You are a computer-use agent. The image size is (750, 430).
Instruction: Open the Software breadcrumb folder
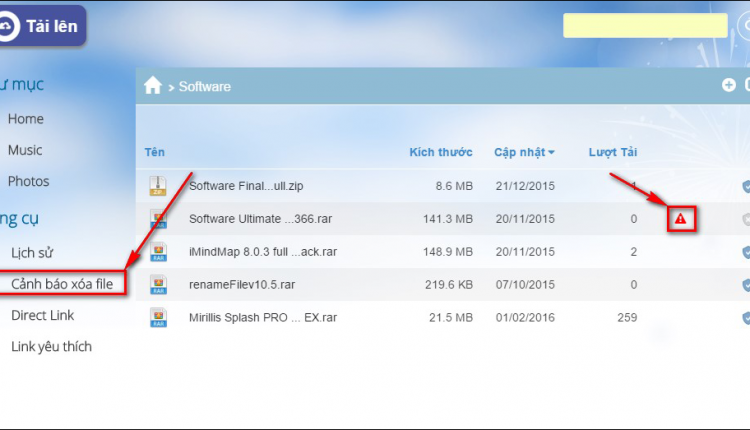204,87
